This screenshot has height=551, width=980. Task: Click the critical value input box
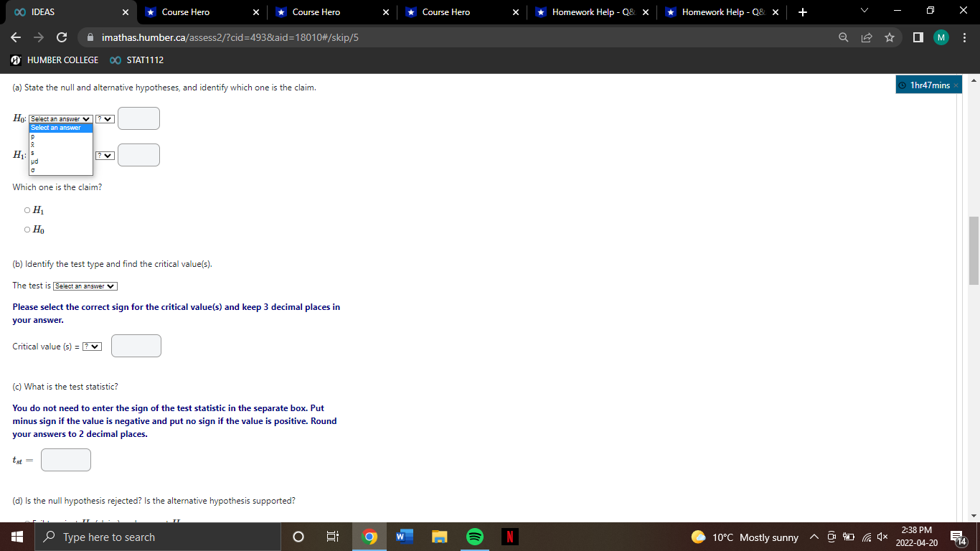point(136,346)
